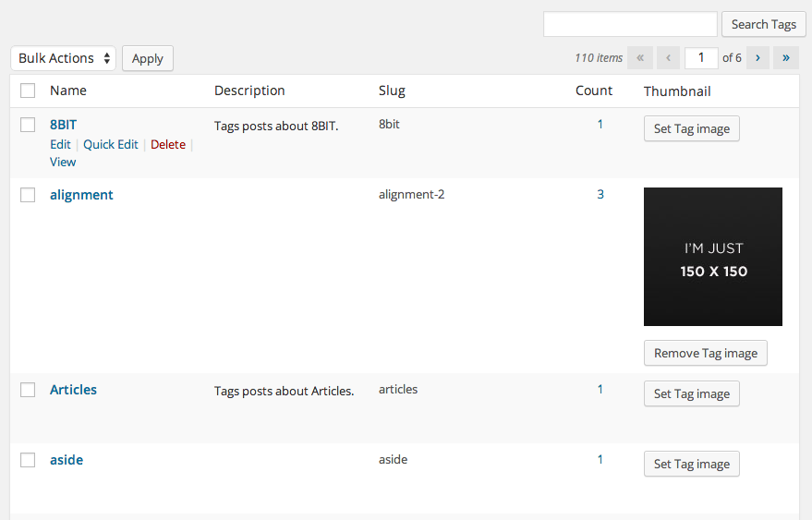
Task: Check the Articles tag checkbox
Action: pyautogui.click(x=28, y=390)
